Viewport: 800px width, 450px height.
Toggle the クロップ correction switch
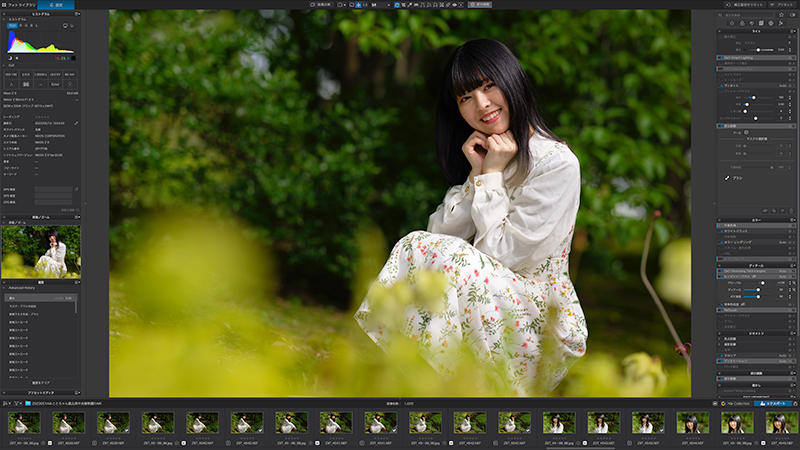click(x=720, y=355)
